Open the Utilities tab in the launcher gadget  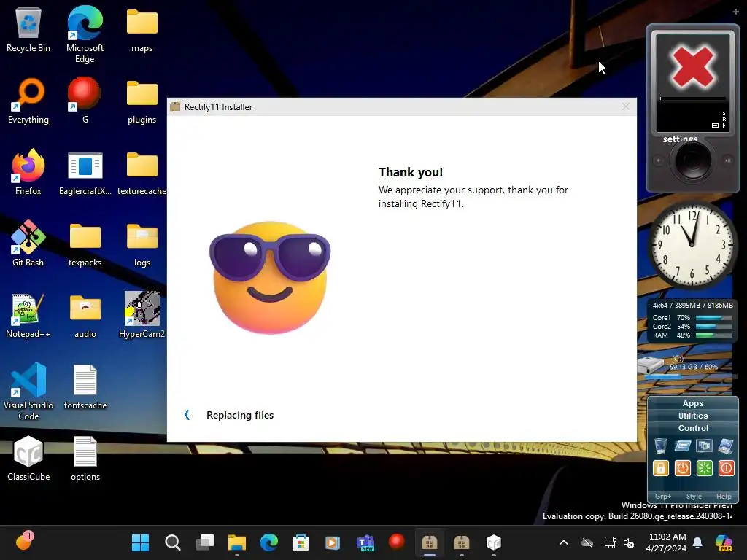pos(693,416)
